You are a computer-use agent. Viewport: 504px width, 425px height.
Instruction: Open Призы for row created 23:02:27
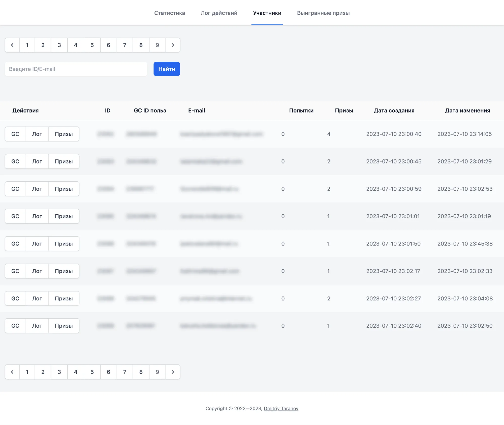pyautogui.click(x=64, y=298)
